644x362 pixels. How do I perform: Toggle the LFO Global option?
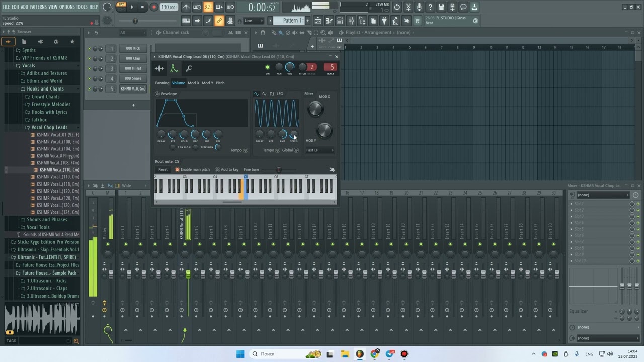[296, 150]
